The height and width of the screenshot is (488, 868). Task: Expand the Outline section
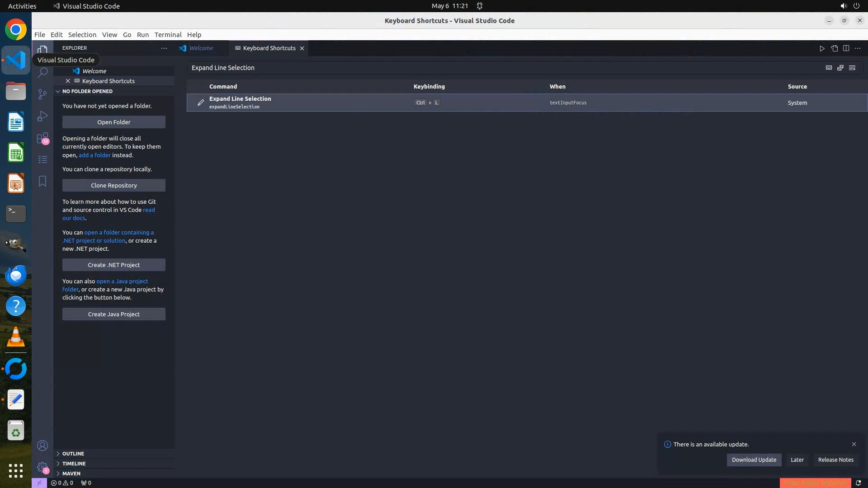tap(73, 454)
